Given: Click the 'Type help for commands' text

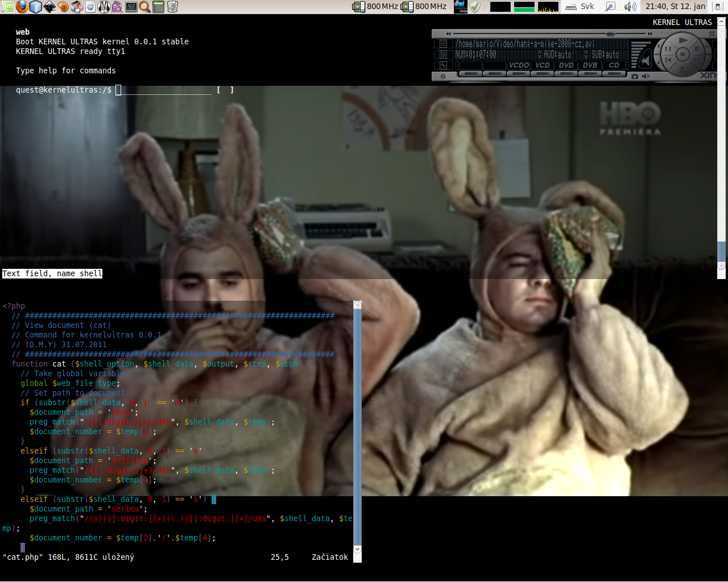Looking at the screenshot, I should (66, 70).
